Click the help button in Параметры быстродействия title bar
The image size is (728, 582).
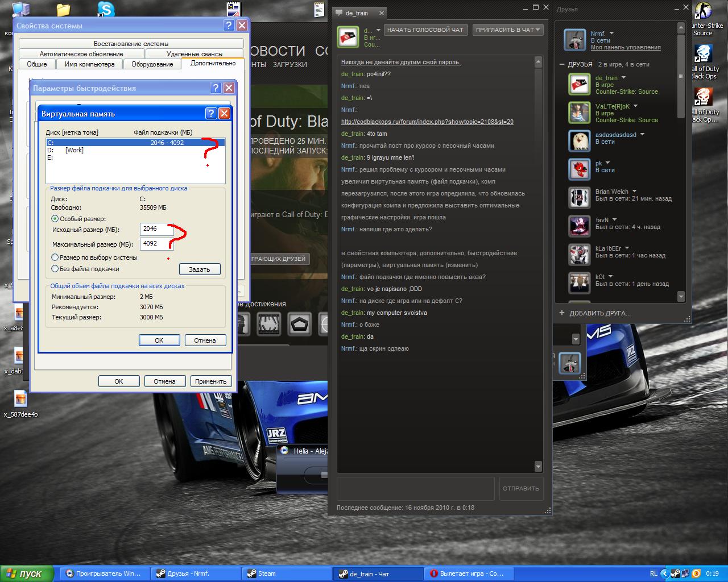point(216,88)
